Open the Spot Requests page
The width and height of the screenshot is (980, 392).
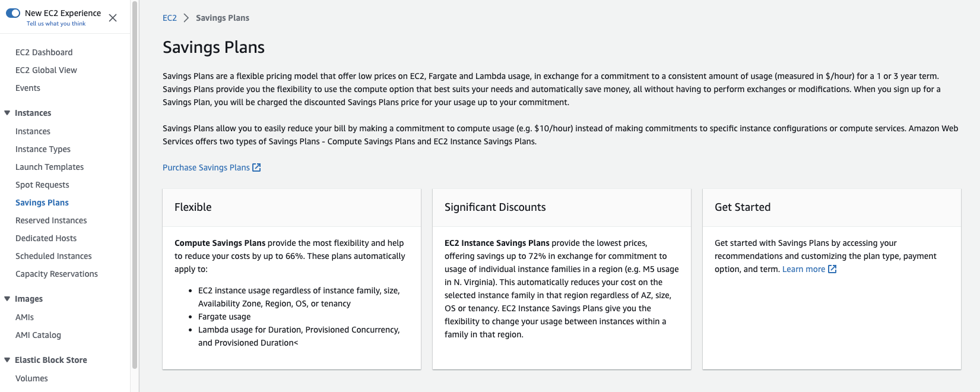[x=41, y=184]
